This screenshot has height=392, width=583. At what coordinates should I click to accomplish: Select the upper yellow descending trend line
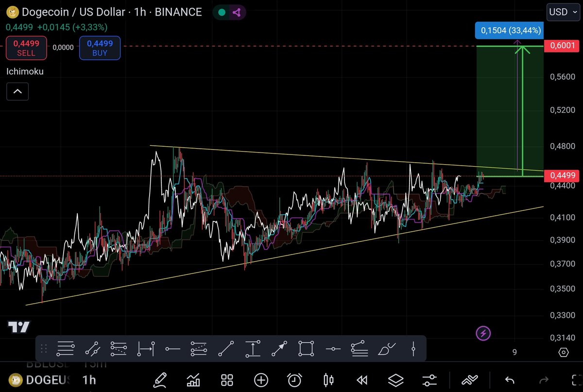[346, 158]
